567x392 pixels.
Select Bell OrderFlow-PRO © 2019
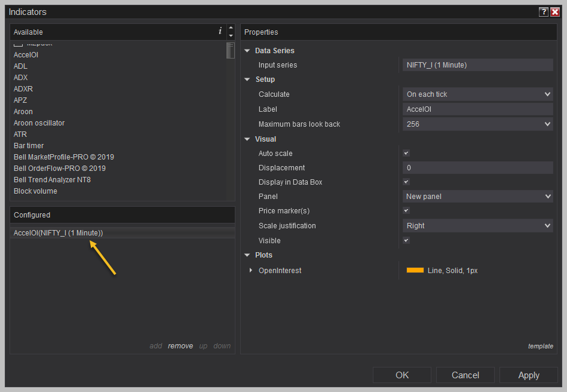(x=60, y=169)
